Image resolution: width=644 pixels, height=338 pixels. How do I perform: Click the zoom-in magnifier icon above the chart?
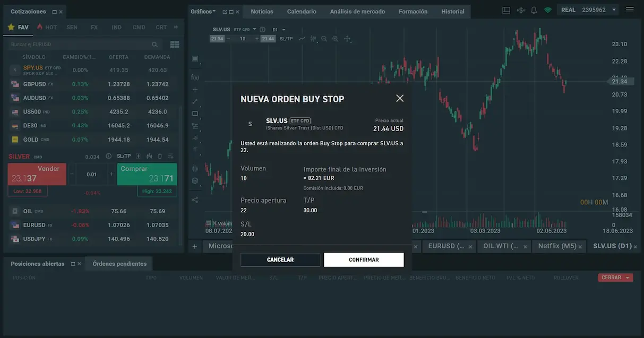334,38
